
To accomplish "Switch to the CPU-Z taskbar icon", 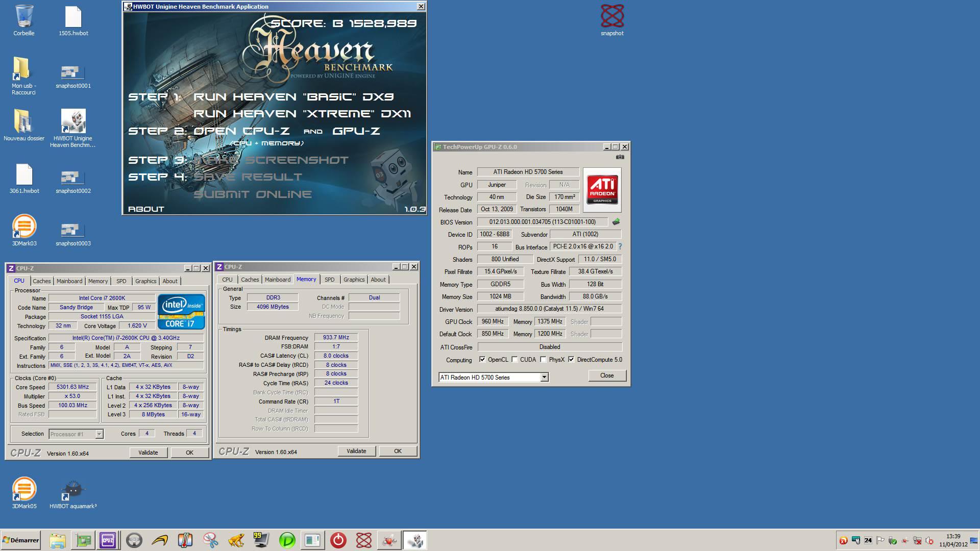I will click(x=108, y=540).
